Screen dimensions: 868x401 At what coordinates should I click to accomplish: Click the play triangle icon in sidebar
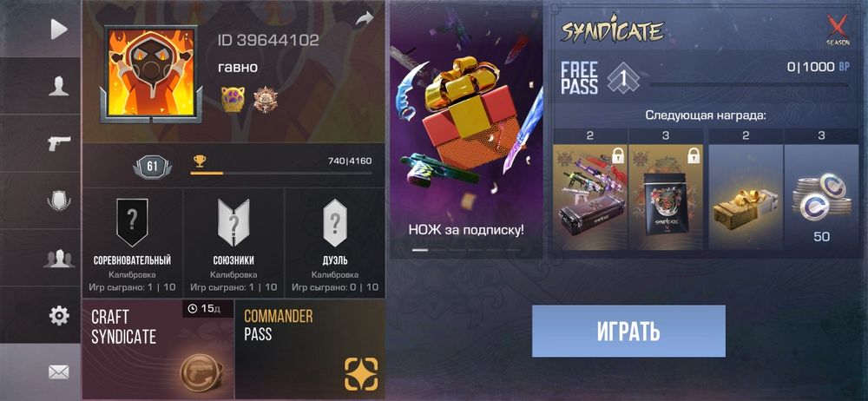(59, 30)
